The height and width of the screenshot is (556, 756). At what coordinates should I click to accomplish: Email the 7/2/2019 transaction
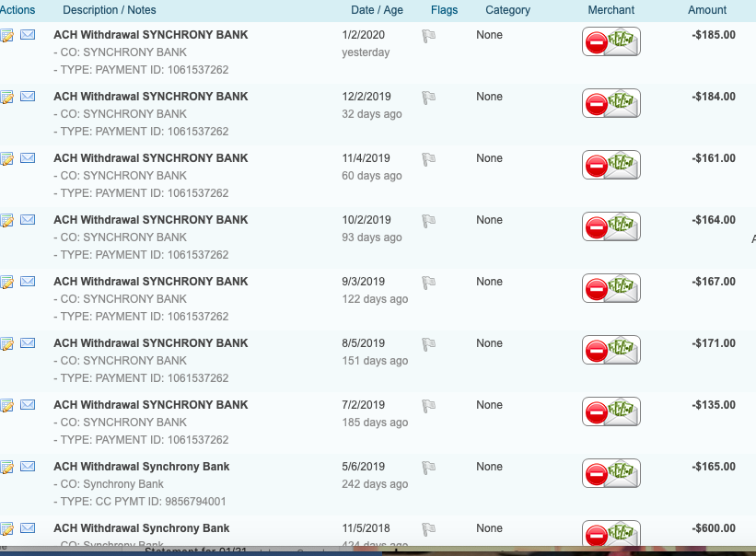[x=28, y=405]
